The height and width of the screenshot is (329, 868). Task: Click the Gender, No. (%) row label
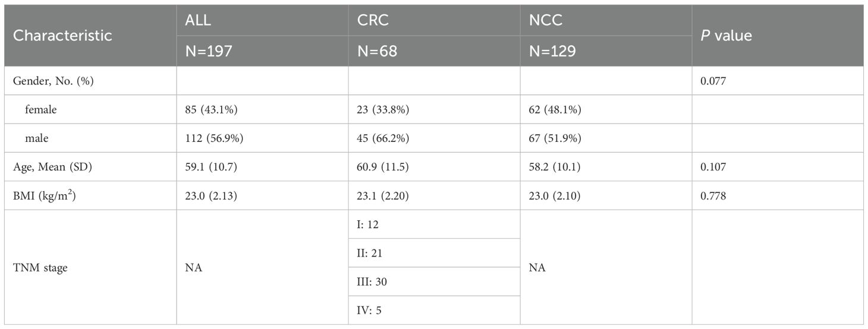[51, 81]
